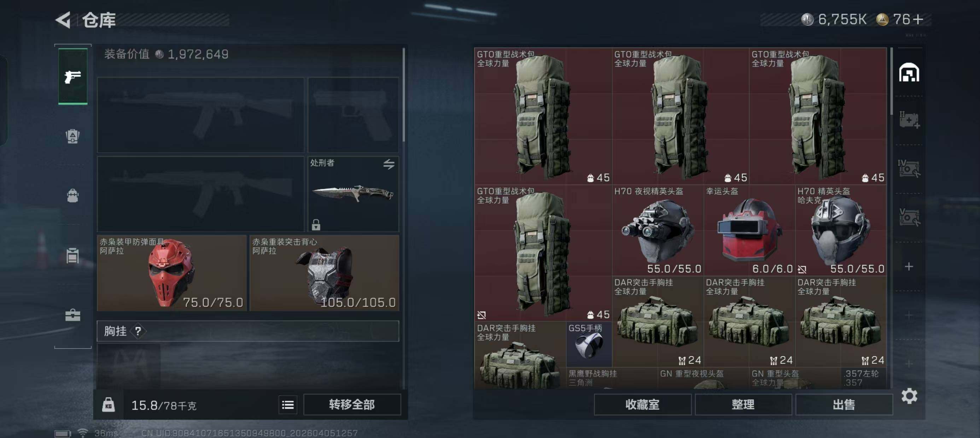The height and width of the screenshot is (438, 980).
Task: Open the clipboard sidebar category icon
Action: (73, 255)
